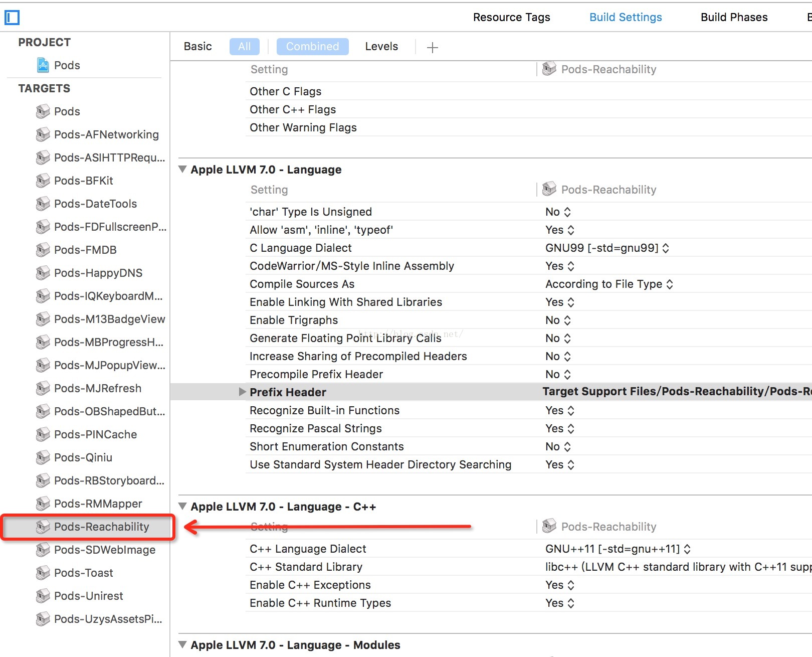Click the Pods-MJRefresh target icon
The image size is (812, 657).
point(43,388)
